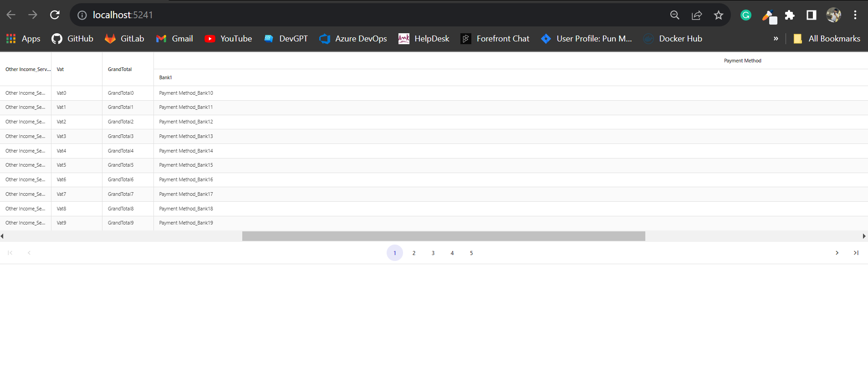Select the Payment Method_Bank15 cell

(186, 165)
